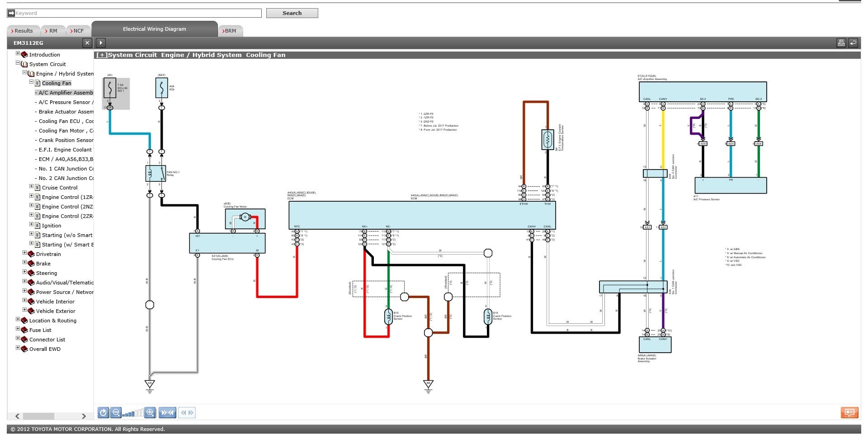
Task: Expand the Introduction tree node
Action: coord(18,54)
